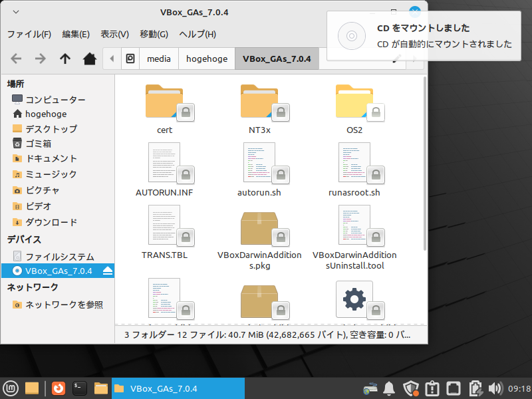Open the home folder icon in toolbar
This screenshot has height=399, width=532.
point(90,59)
